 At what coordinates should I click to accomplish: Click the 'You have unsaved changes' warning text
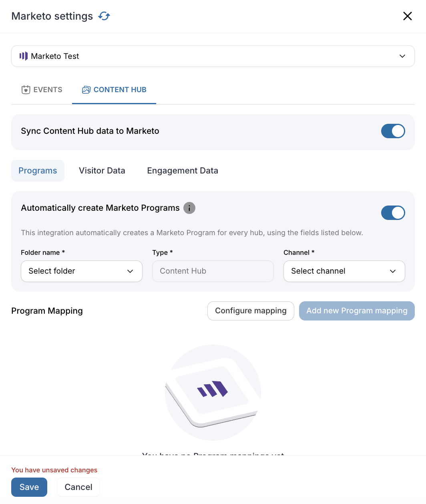[x=54, y=470]
